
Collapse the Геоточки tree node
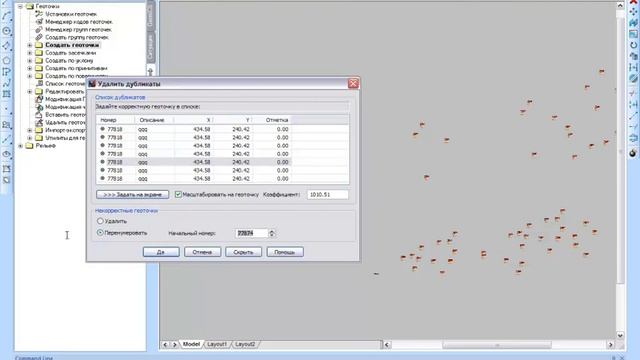(20, 7)
